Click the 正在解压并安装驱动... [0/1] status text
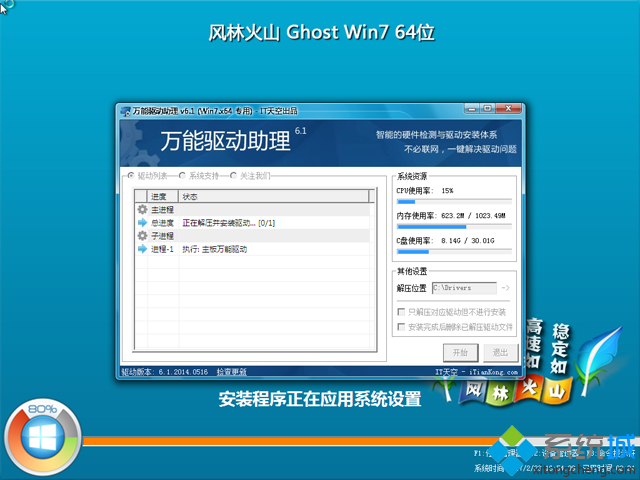 (229, 223)
